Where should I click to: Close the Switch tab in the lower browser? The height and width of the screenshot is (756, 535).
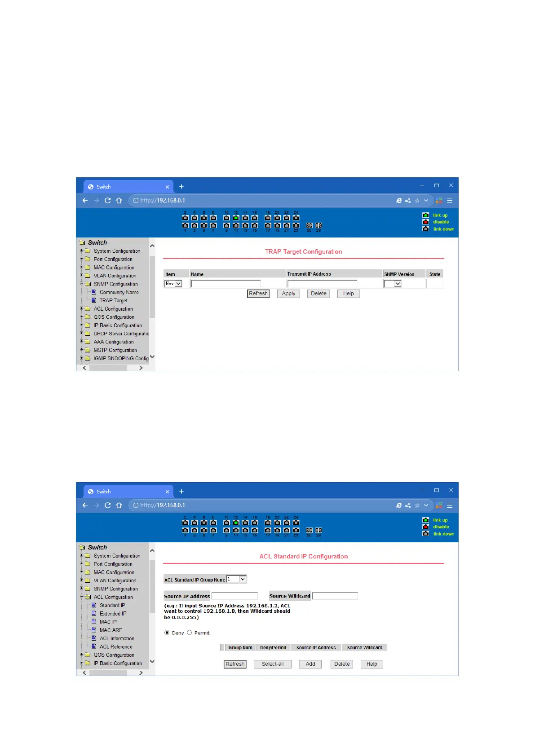[168, 492]
